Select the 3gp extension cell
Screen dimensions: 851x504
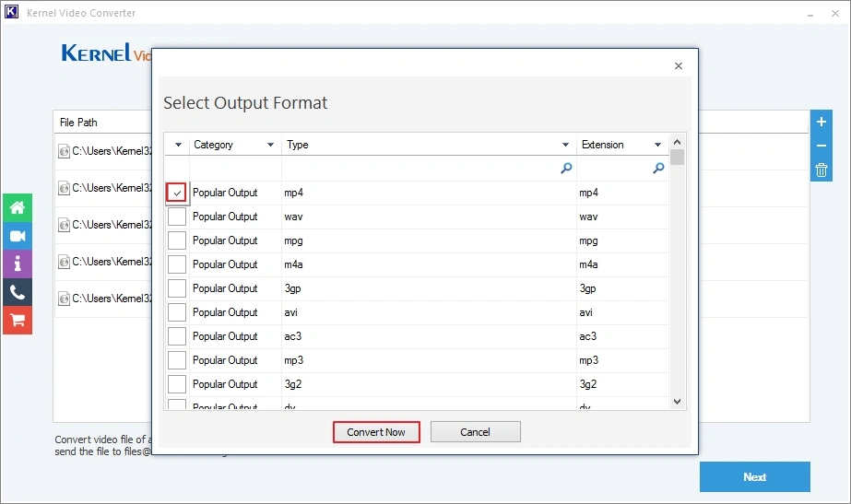click(x=622, y=288)
